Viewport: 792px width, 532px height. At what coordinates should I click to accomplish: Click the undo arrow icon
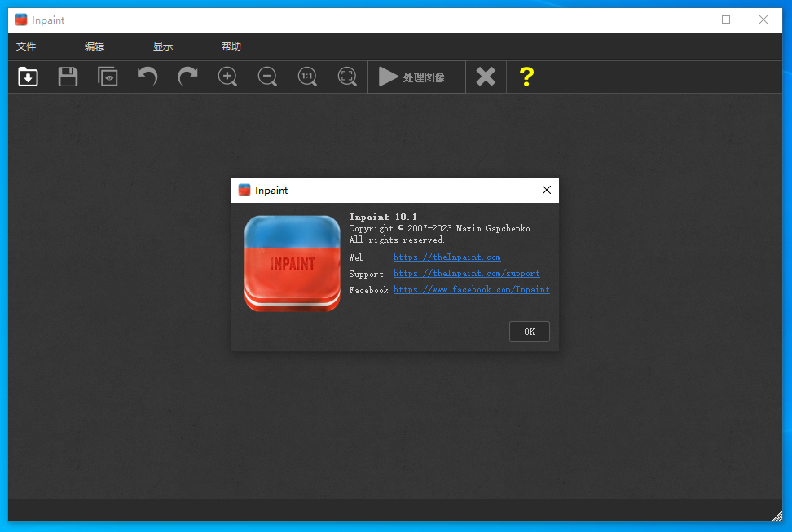click(147, 77)
